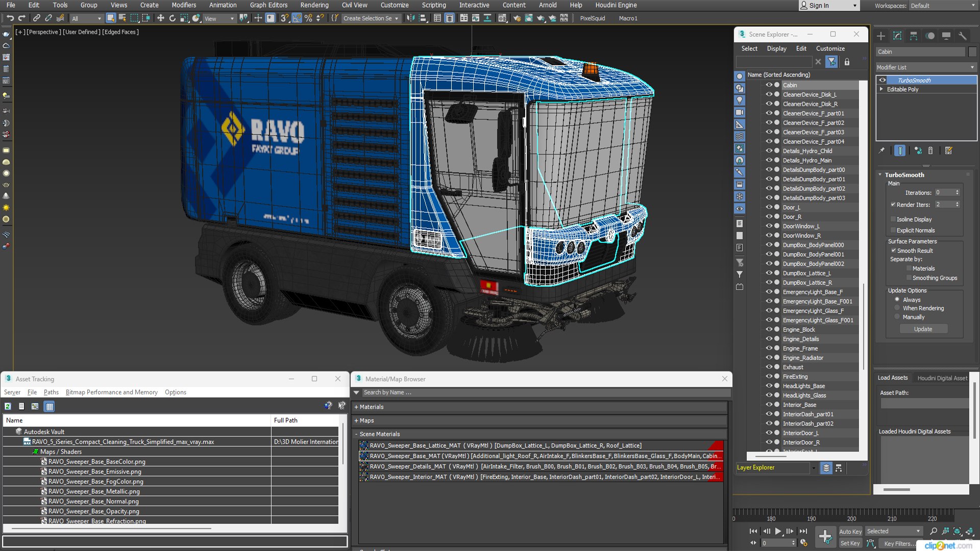Enable Explicit Normals checkbox
This screenshot has height=551, width=980.
click(x=893, y=230)
